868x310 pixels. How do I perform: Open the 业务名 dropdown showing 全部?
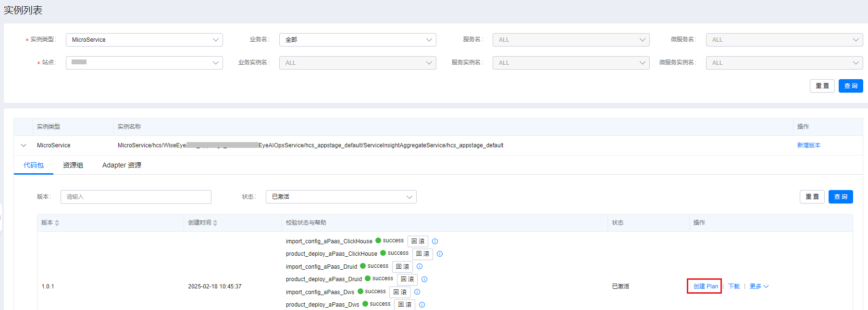pyautogui.click(x=358, y=40)
